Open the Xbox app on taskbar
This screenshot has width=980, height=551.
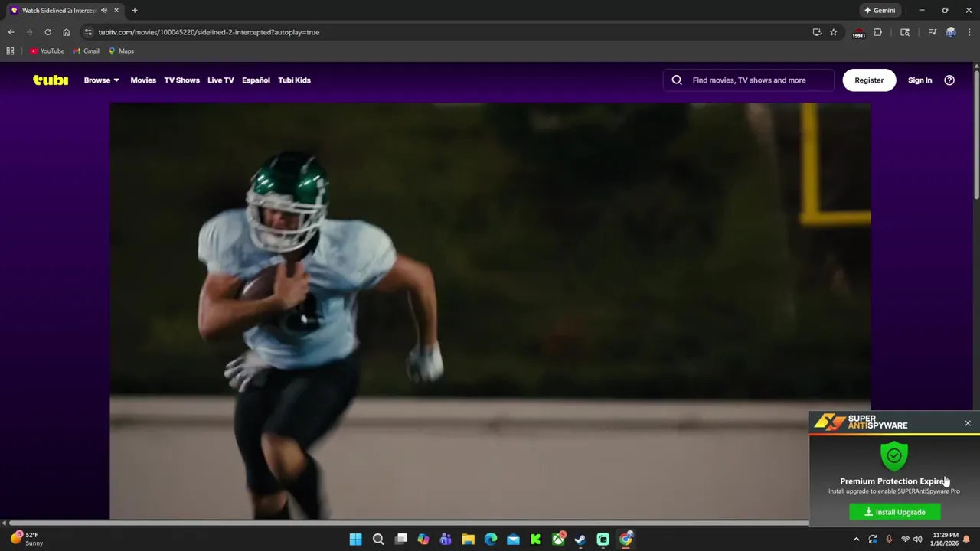[558, 539]
